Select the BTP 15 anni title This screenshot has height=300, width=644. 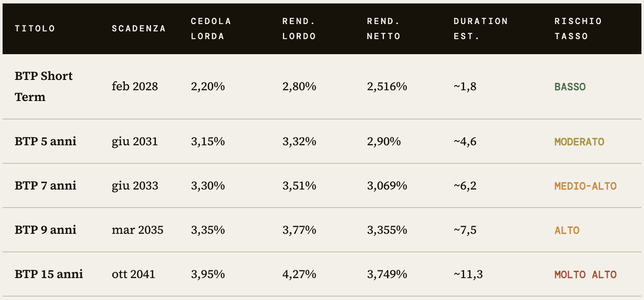pyautogui.click(x=49, y=274)
